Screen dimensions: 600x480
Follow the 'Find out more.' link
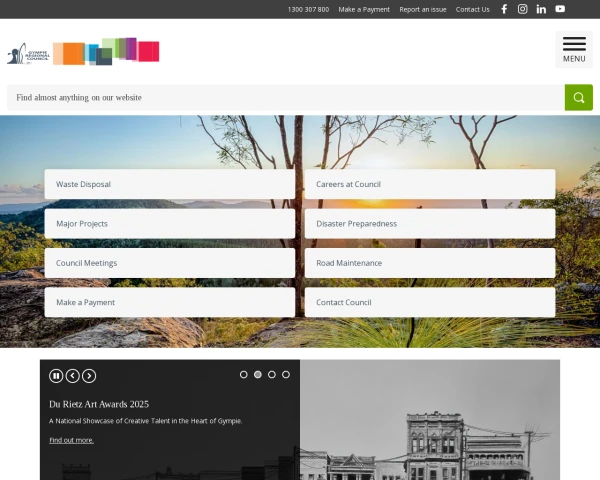pos(72,440)
